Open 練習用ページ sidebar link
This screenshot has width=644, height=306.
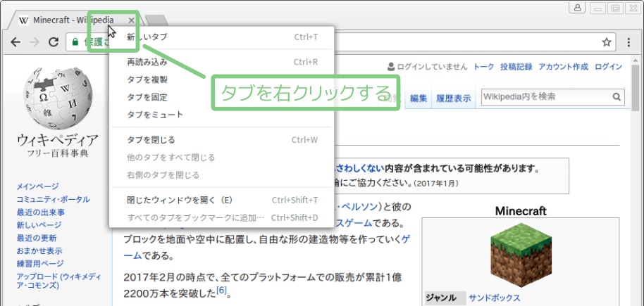40,263
